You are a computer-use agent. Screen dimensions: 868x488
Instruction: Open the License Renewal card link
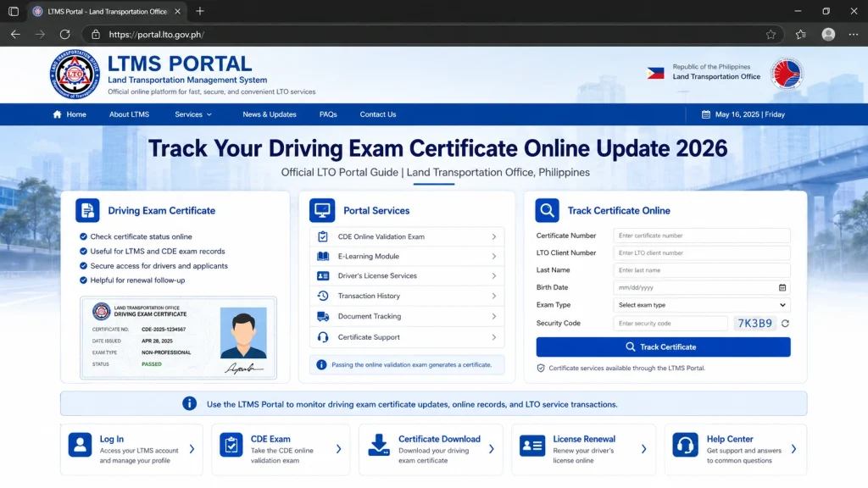coord(583,449)
